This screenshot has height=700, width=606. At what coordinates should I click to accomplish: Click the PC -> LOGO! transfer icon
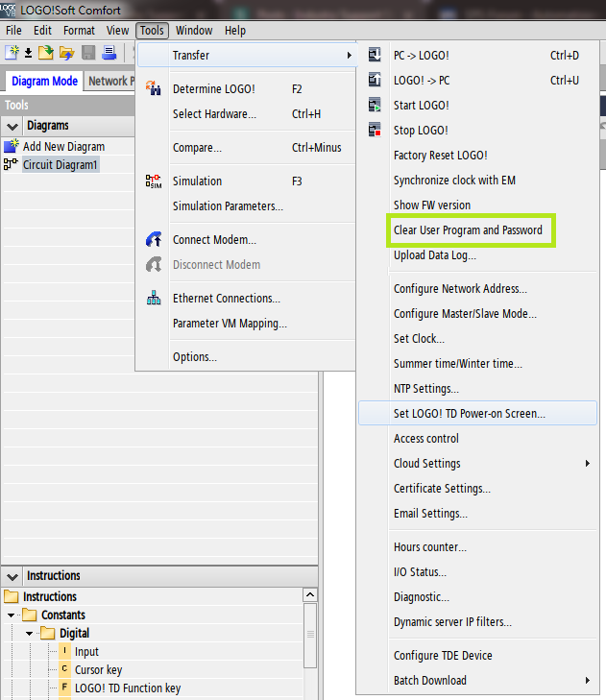click(375, 55)
